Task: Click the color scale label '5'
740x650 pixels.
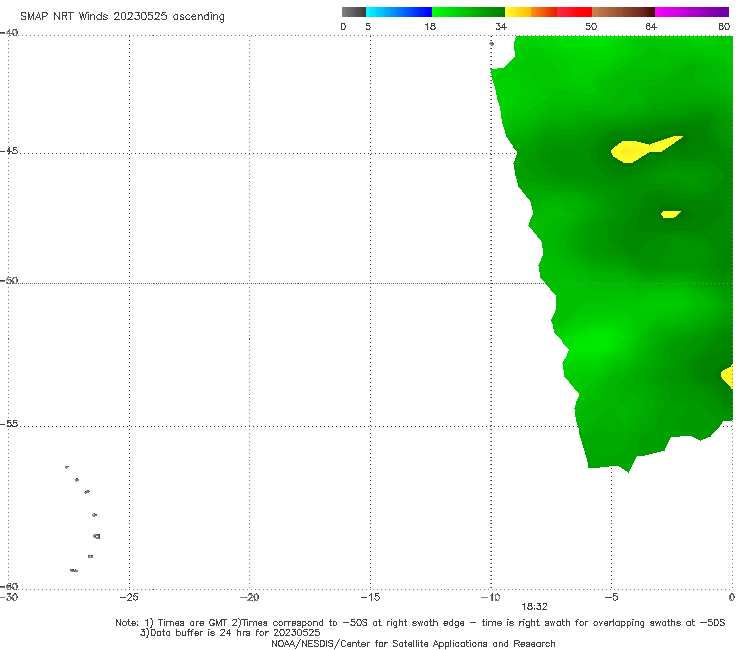Action: pos(368,26)
